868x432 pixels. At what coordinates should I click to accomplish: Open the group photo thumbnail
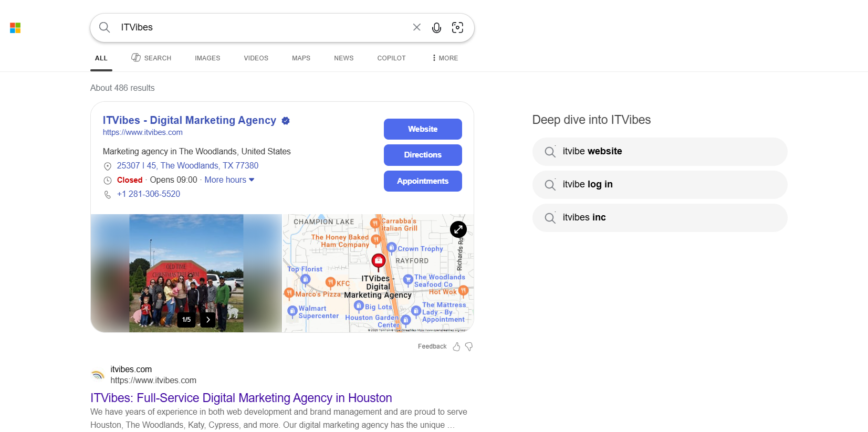click(186, 273)
